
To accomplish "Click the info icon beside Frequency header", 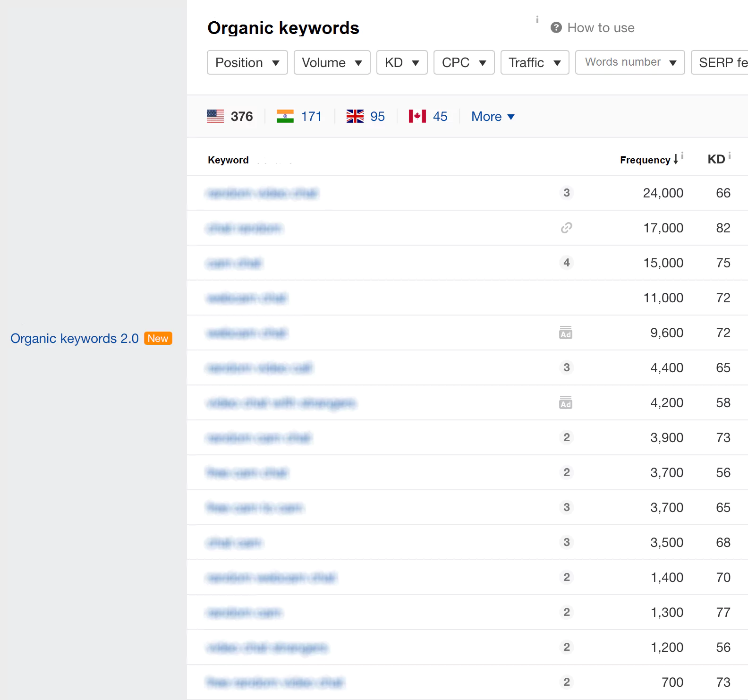I will click(x=682, y=155).
